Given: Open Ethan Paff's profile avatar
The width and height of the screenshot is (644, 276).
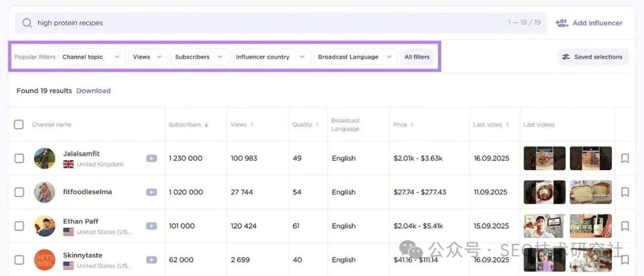Looking at the screenshot, I should tap(45, 226).
